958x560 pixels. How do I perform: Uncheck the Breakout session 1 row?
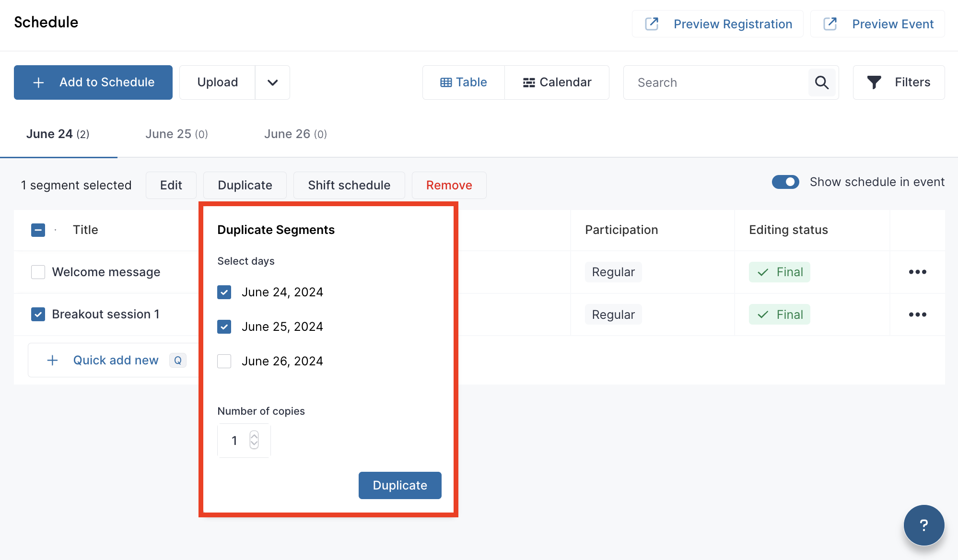pos(37,314)
